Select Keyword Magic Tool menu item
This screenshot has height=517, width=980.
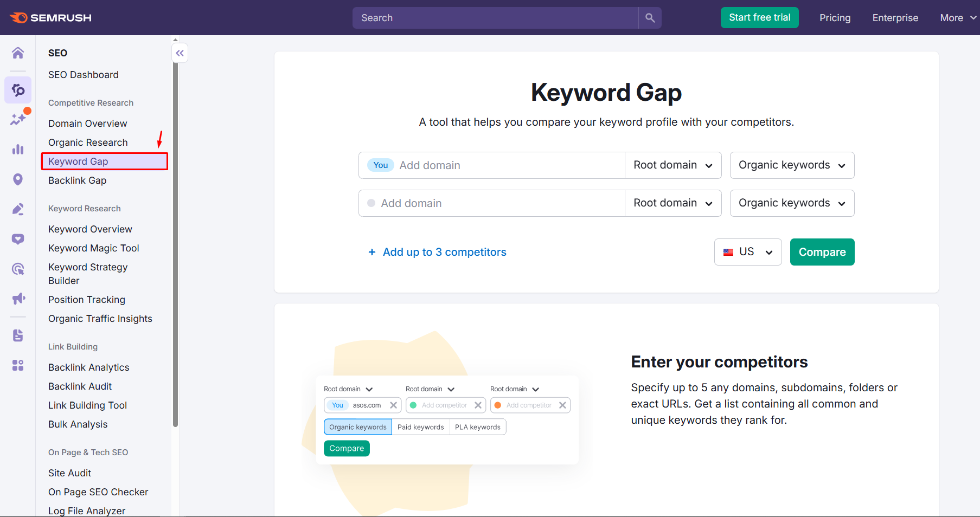pos(93,248)
